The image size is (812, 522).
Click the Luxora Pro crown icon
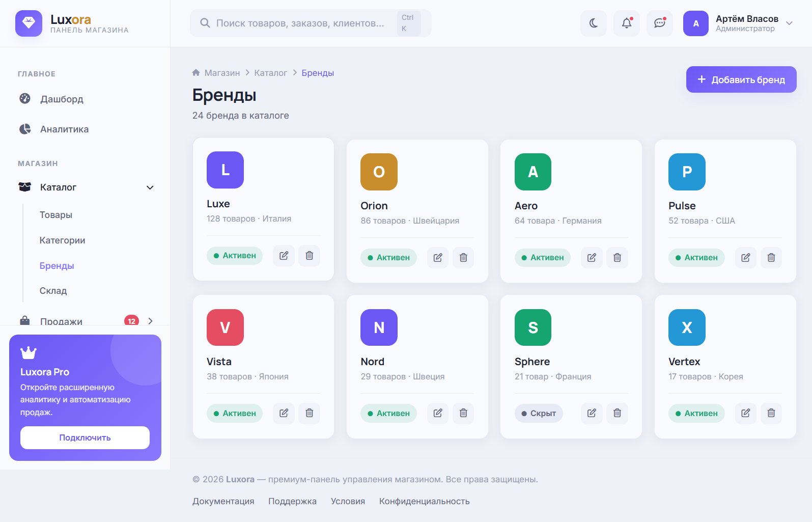pyautogui.click(x=29, y=352)
